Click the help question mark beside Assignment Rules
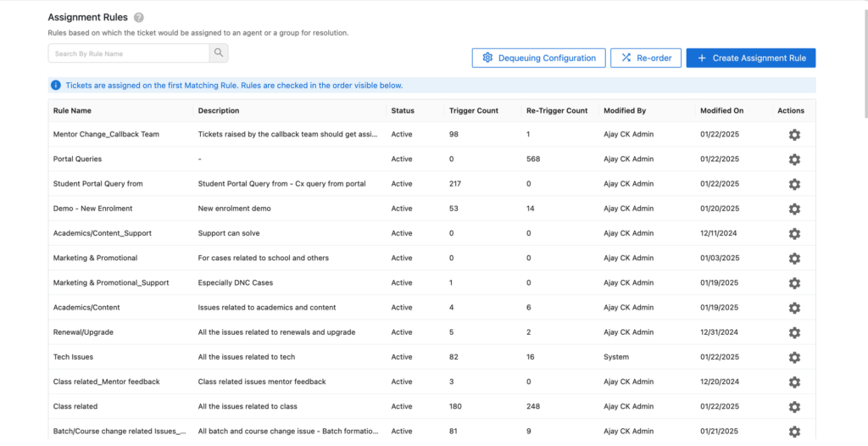868x446 pixels. 139,18
